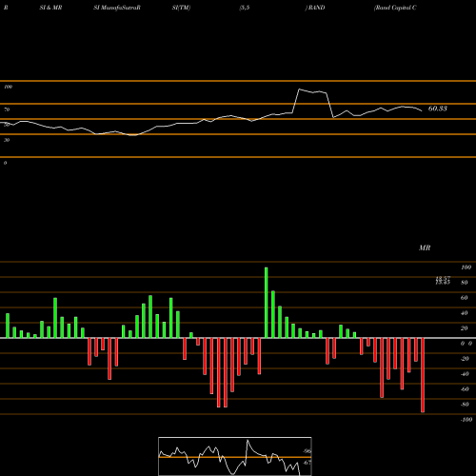Viewport: 476px width, 476px height.
Task: Click the -67 label in the mini chart
Action: pos(307,463)
